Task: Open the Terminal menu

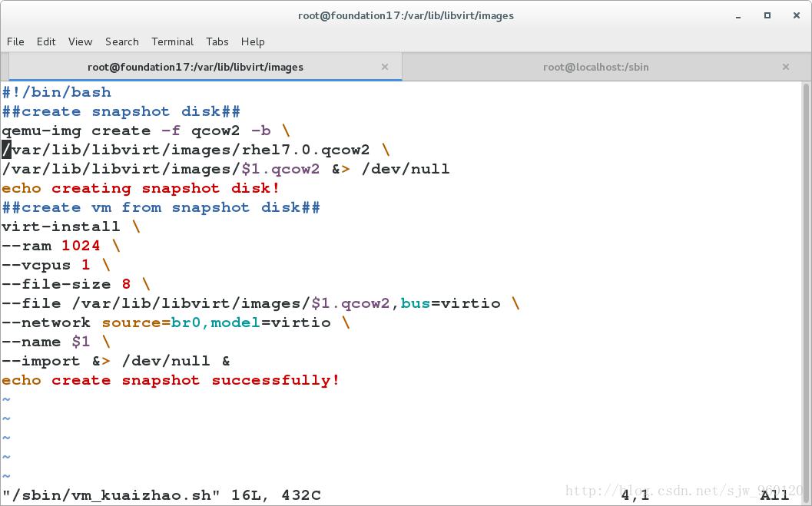Action: [x=172, y=41]
